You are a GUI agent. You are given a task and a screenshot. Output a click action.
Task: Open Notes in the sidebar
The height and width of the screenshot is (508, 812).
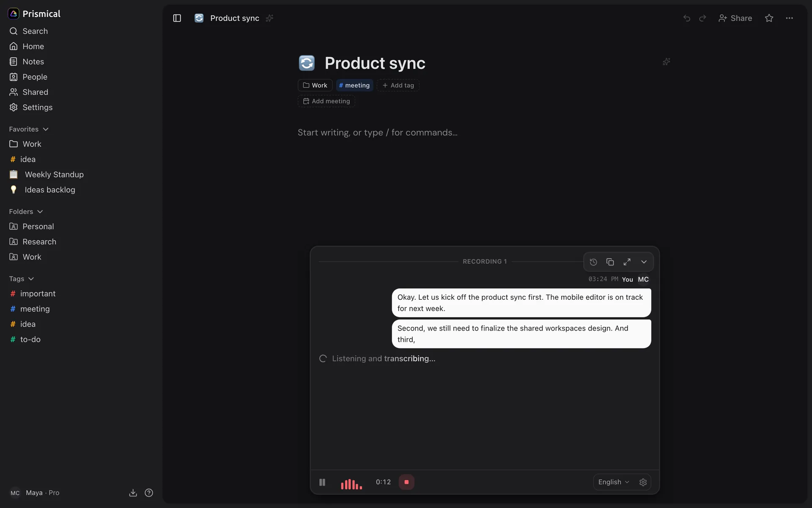tap(80, 62)
